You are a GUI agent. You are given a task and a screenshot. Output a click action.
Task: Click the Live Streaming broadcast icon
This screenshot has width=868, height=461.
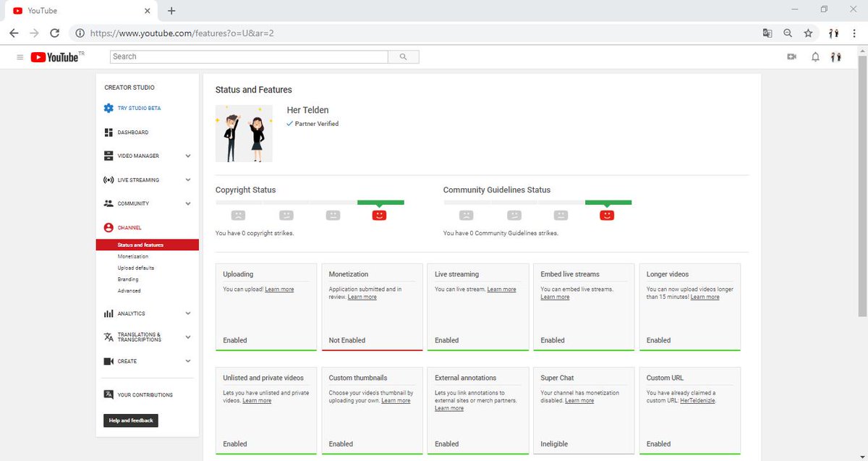pyautogui.click(x=109, y=179)
